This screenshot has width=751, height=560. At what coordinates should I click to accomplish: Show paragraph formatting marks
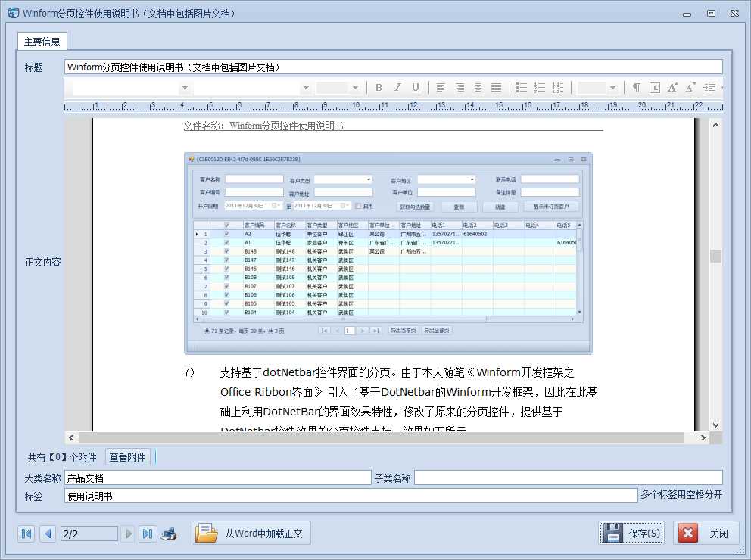pyautogui.click(x=636, y=88)
